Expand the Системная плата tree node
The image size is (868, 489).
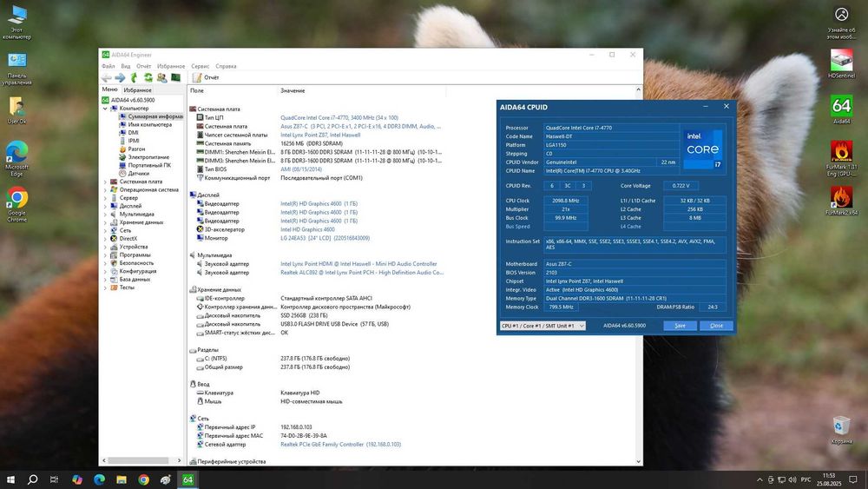click(105, 182)
